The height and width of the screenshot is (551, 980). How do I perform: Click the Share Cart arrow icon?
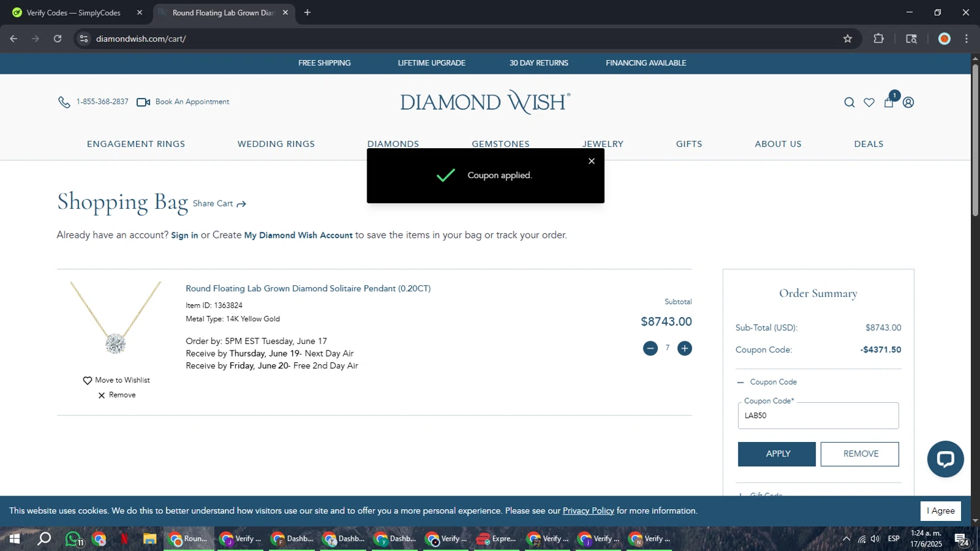click(x=241, y=204)
